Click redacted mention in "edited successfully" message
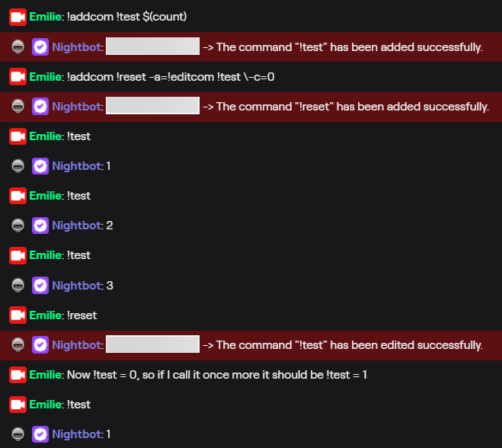The image size is (502, 448). (152, 344)
